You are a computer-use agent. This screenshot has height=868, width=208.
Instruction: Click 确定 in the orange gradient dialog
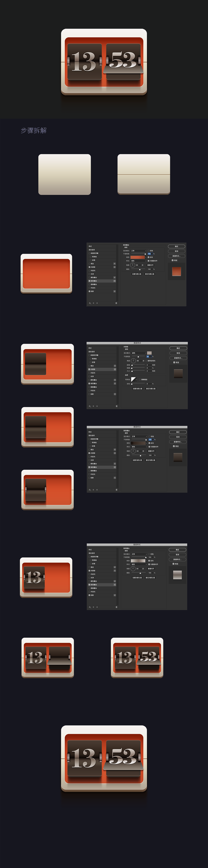(x=177, y=246)
